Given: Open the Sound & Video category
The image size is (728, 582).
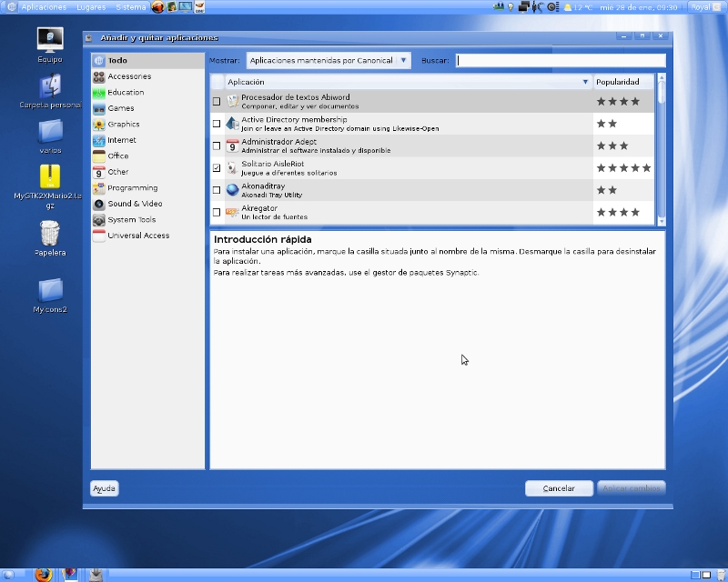Looking at the screenshot, I should point(147,204).
